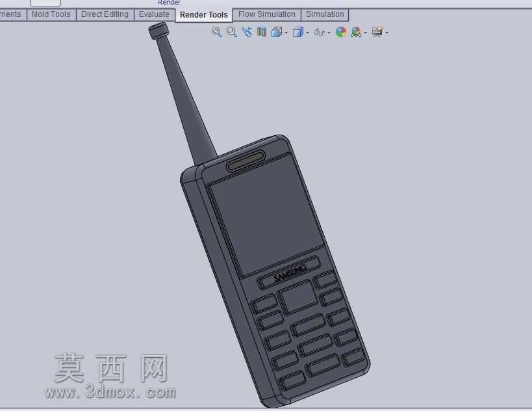Go to the Evaluate tab
The image size is (532, 411).
click(x=154, y=14)
